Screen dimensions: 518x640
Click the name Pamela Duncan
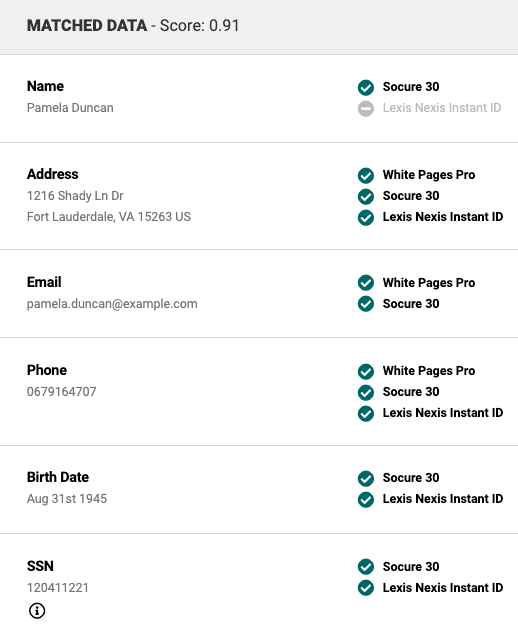pyautogui.click(x=70, y=108)
